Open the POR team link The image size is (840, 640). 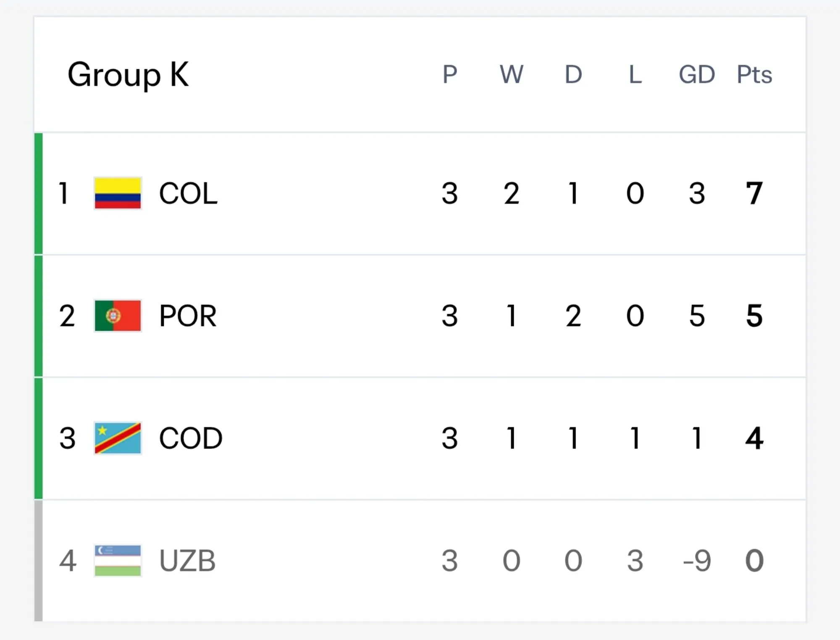click(188, 316)
